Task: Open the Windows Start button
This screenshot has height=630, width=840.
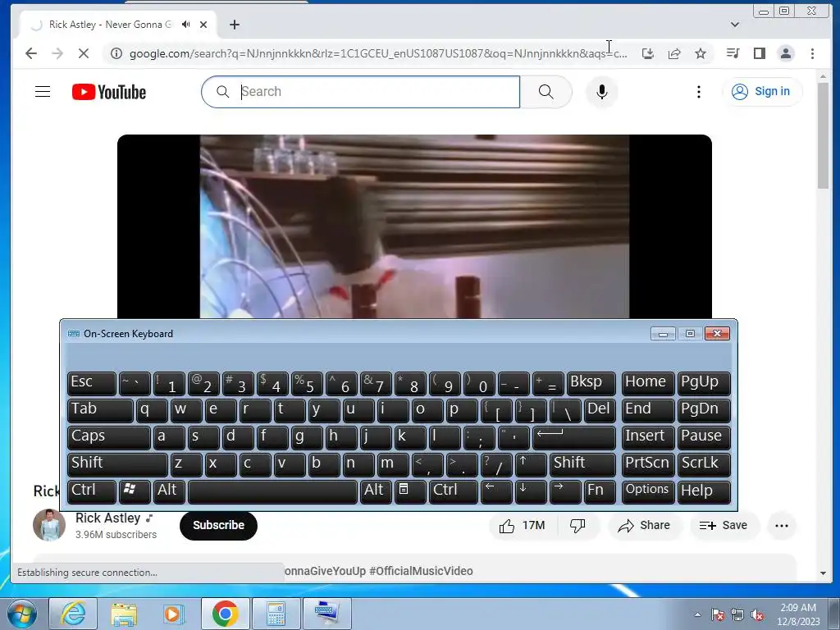Action: (x=21, y=614)
